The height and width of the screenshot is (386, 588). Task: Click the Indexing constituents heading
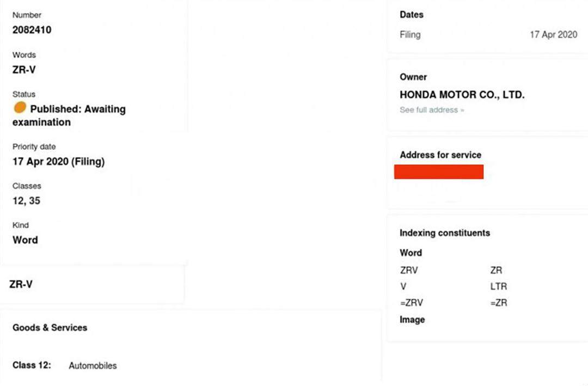445,233
